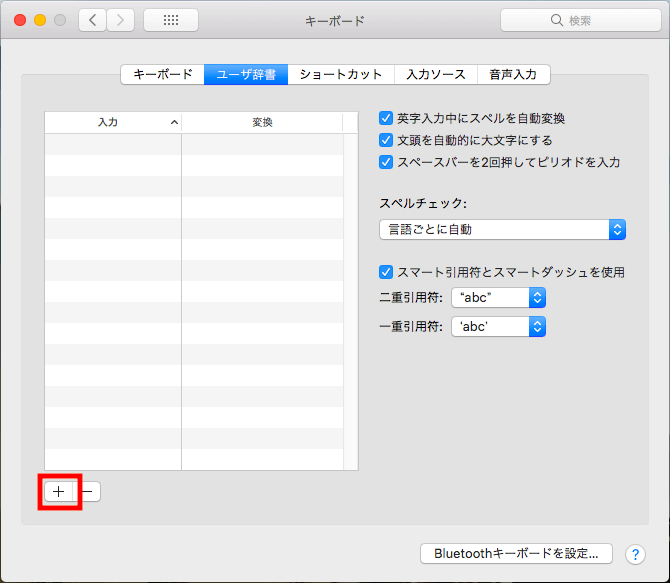The width and height of the screenshot is (670, 583).
Task: Show all preferences via grid icon
Action: (170, 20)
